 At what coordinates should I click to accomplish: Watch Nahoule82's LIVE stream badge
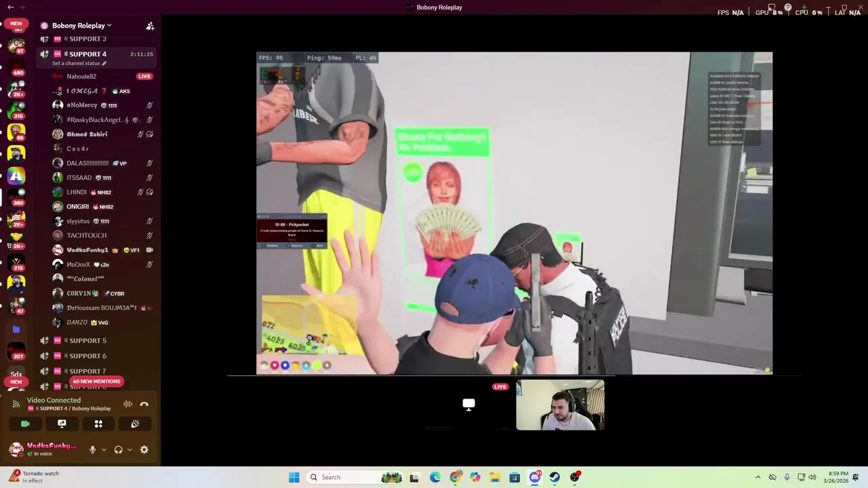click(144, 77)
